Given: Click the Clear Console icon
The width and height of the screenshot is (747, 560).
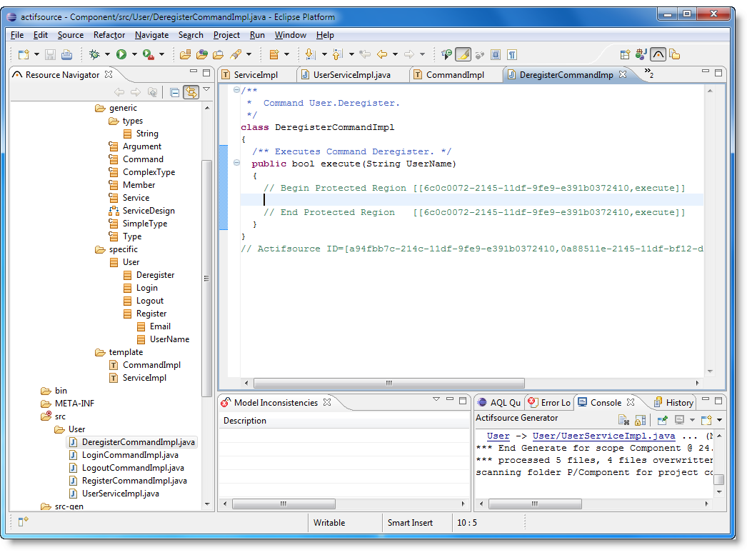Looking at the screenshot, I should coord(623,421).
